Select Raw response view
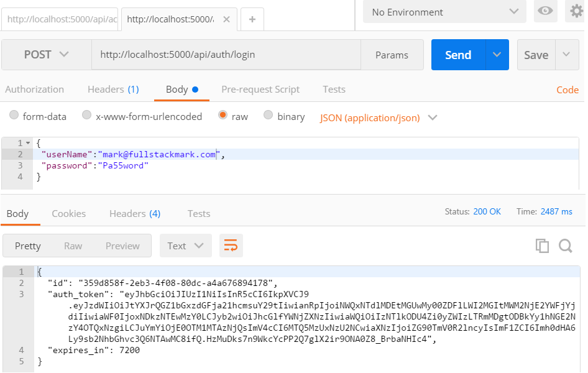Screen dimensions: 588x373 (73, 246)
